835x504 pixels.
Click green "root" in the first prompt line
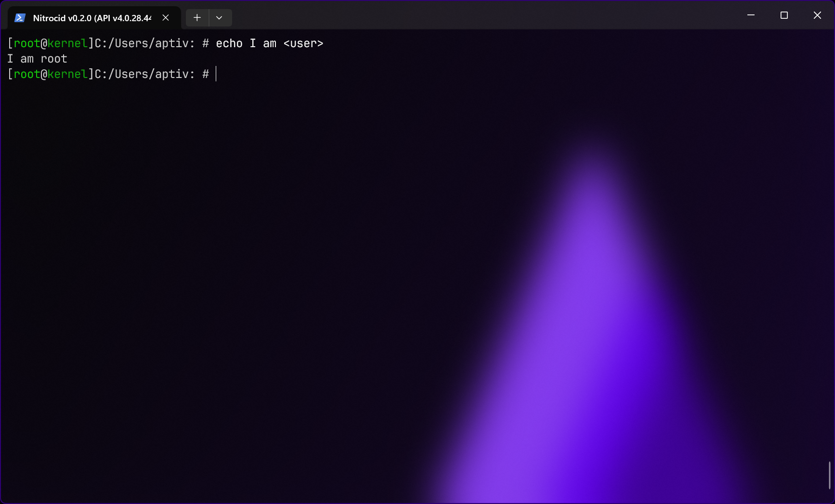[x=27, y=43]
